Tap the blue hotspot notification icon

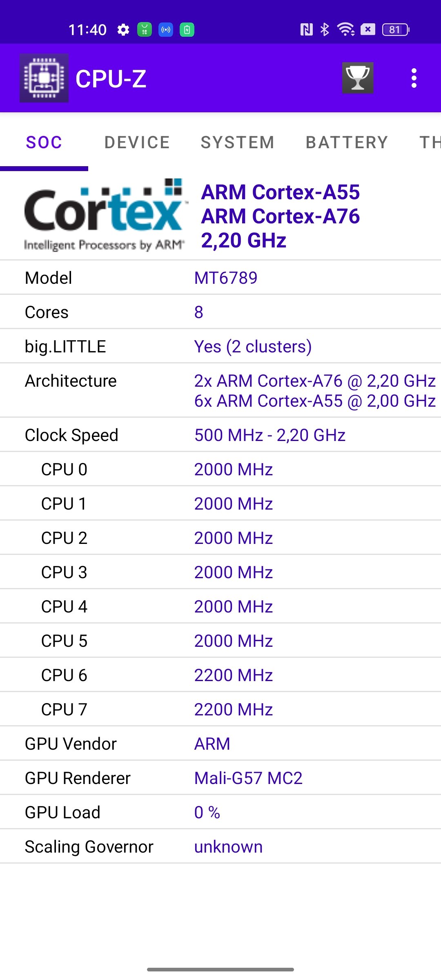tap(166, 29)
